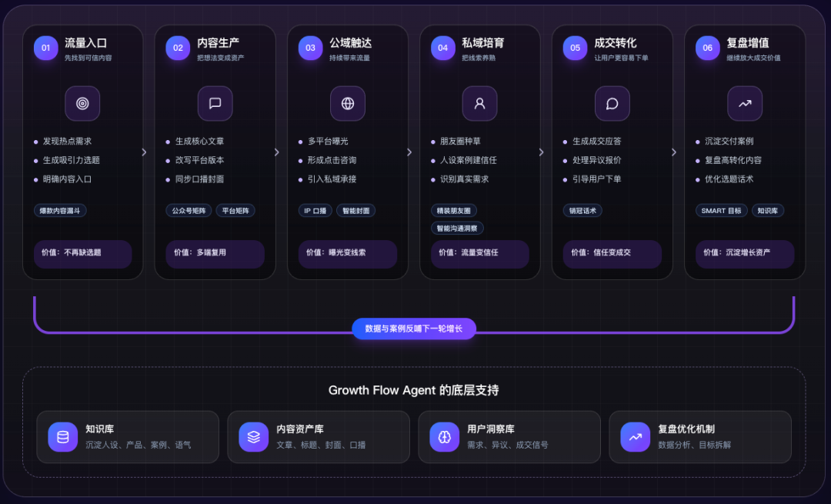Click the 06 step badge
Image resolution: width=831 pixels, height=504 pixels.
coord(708,48)
